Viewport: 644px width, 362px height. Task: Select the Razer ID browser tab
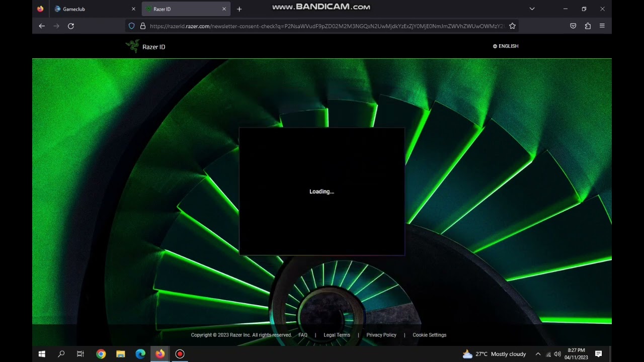tap(186, 9)
